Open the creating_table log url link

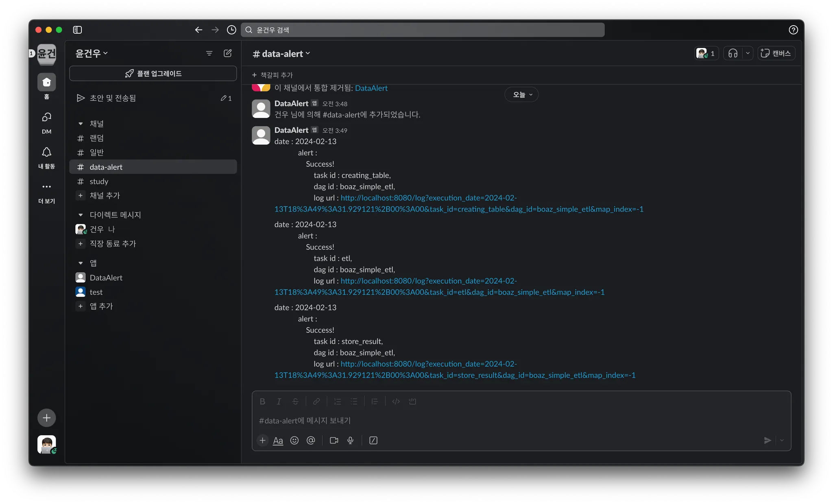428,198
